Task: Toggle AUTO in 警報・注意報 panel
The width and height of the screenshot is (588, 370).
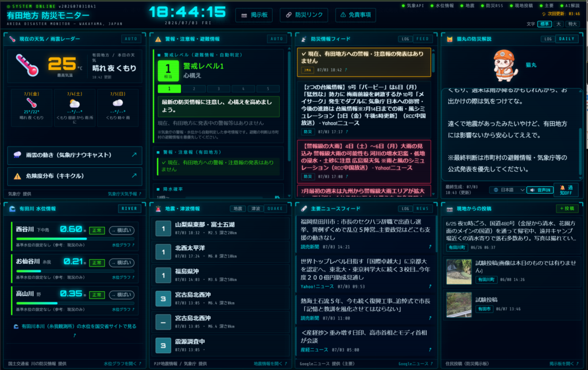Action: pyautogui.click(x=277, y=38)
